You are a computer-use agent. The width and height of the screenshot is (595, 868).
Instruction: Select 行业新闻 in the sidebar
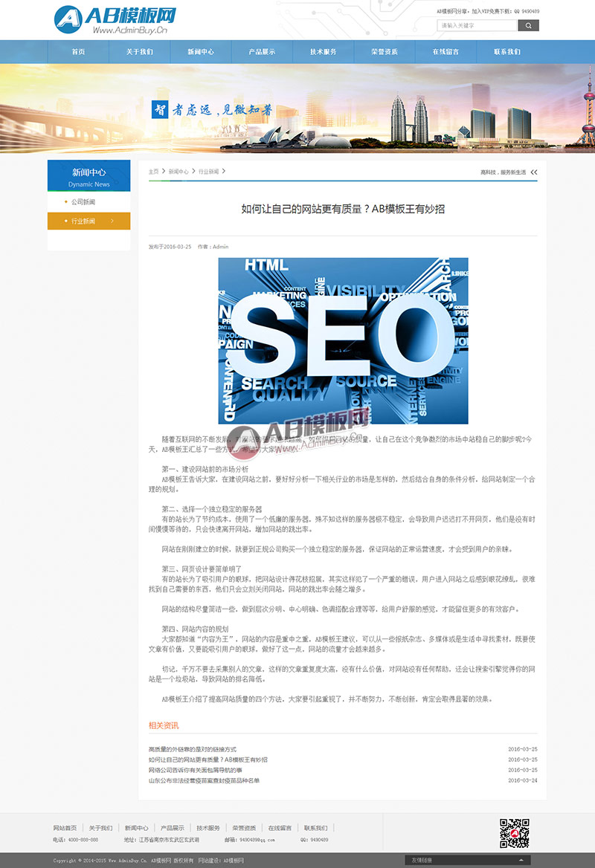tap(89, 221)
